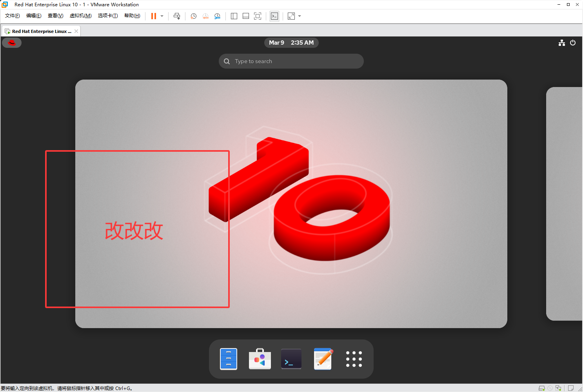Open the power options dropdown arrow beside pause
583x392 pixels.
162,16
